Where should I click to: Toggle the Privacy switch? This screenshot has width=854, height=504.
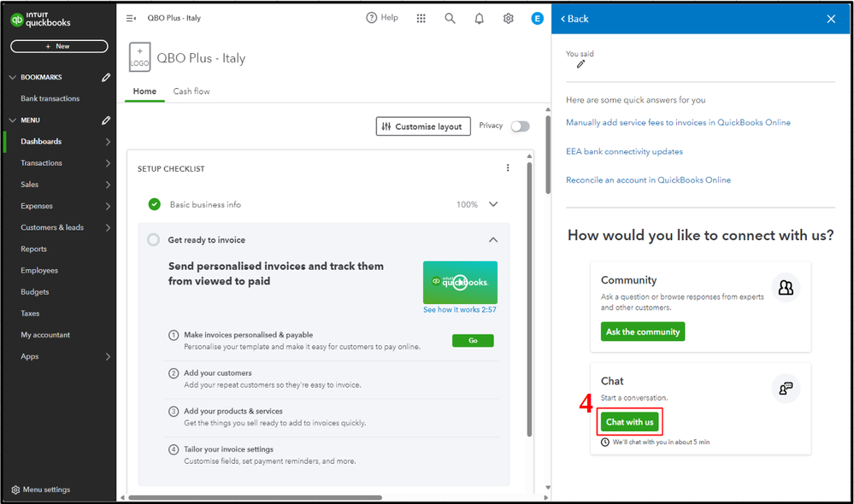coord(520,126)
